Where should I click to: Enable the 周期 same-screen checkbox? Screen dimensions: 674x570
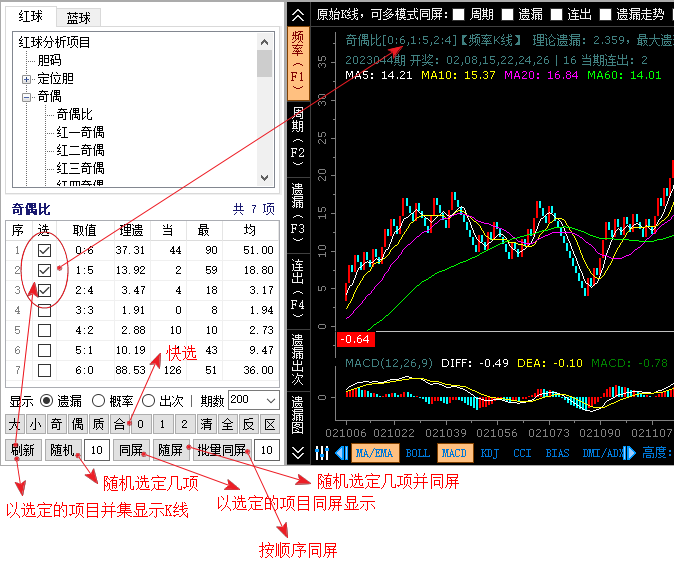pyautogui.click(x=459, y=15)
